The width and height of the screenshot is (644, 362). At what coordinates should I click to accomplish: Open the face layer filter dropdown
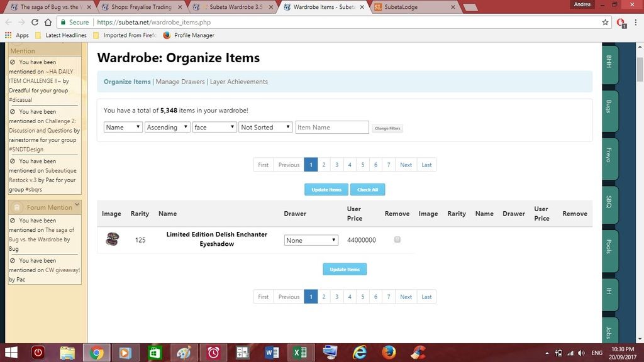214,127
